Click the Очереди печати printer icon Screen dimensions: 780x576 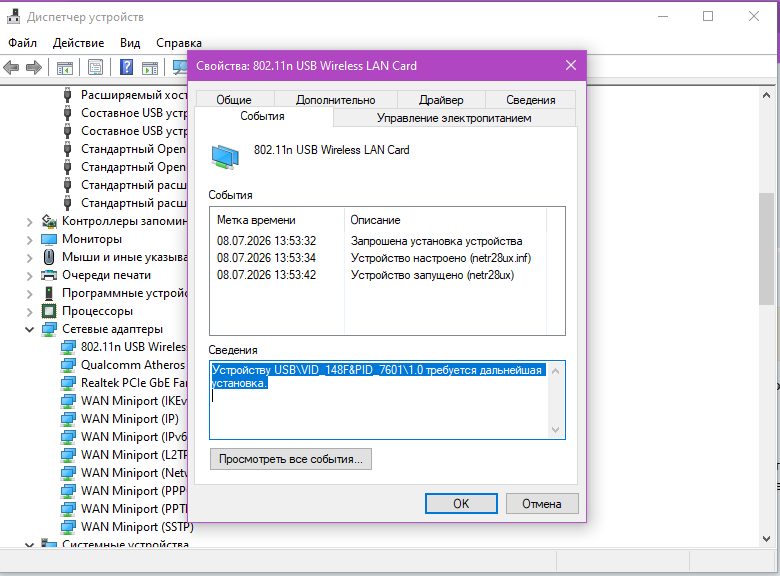[x=49, y=275]
